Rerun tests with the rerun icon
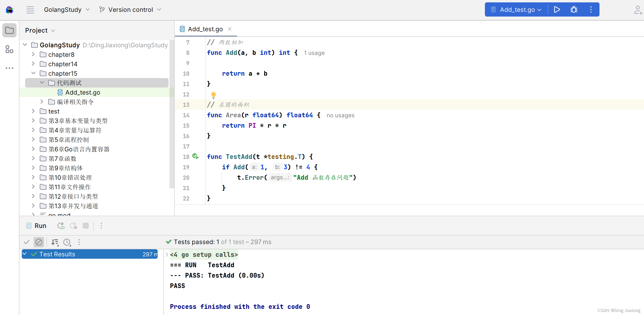Image resolution: width=644 pixels, height=315 pixels. tap(61, 226)
